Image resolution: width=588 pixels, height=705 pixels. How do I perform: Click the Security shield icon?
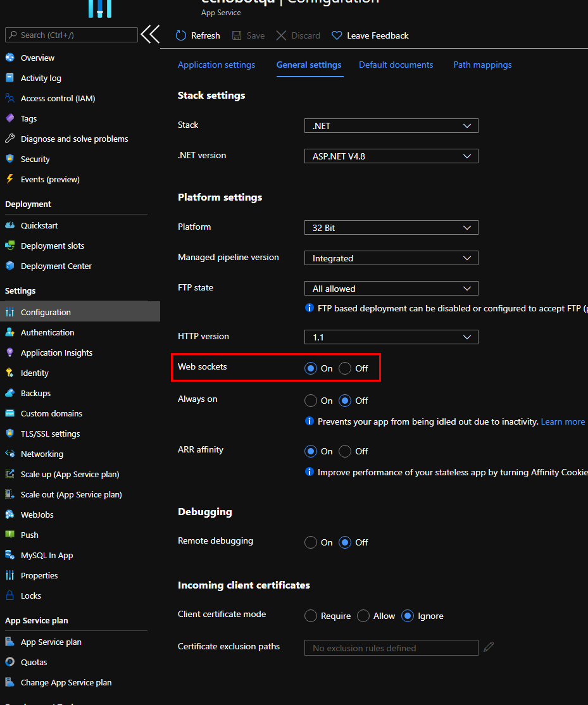click(10, 159)
